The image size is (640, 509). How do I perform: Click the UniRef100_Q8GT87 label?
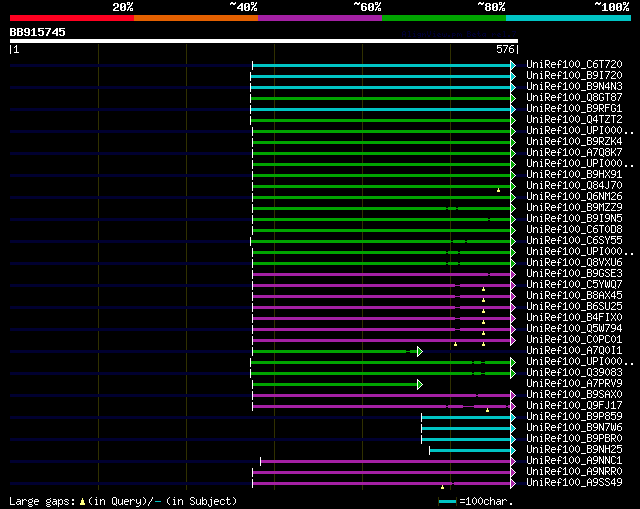point(574,98)
